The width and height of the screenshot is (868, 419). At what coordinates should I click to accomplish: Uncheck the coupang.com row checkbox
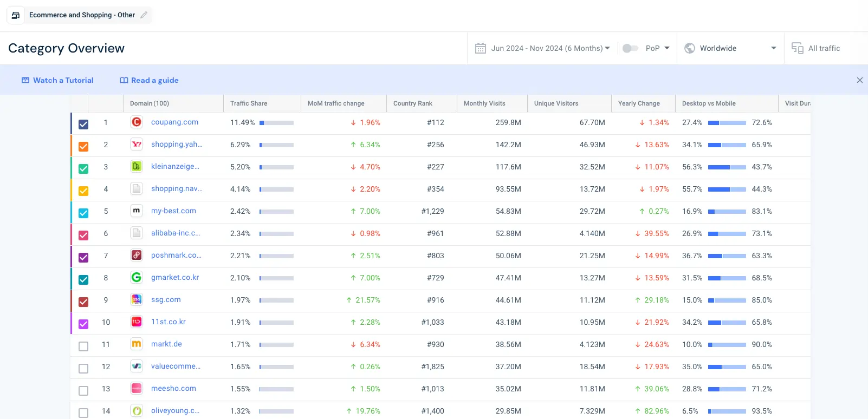click(x=83, y=125)
